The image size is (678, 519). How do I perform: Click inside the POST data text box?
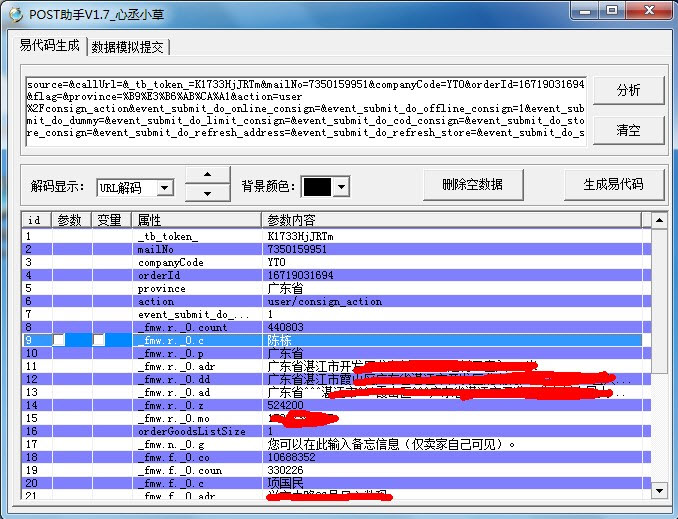click(305, 111)
